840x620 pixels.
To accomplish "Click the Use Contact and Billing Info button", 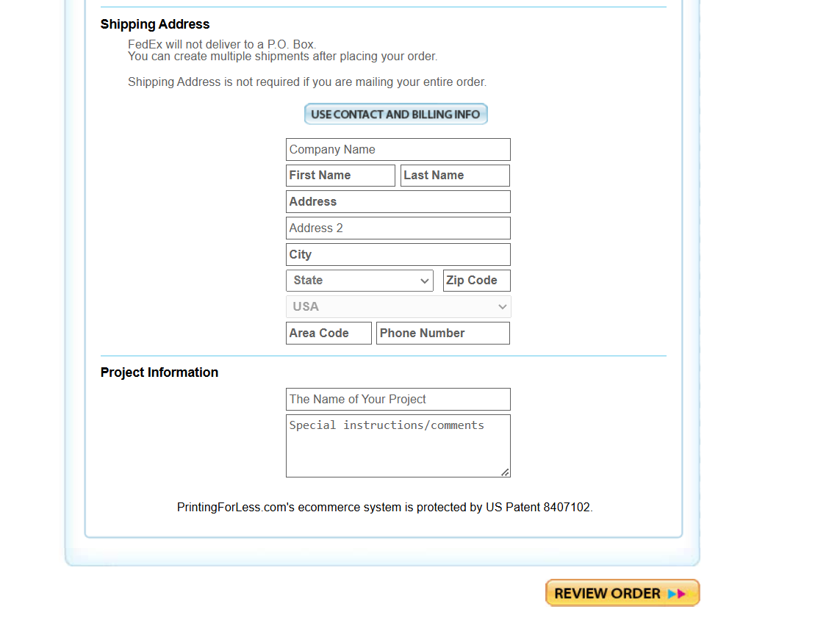I will [395, 114].
